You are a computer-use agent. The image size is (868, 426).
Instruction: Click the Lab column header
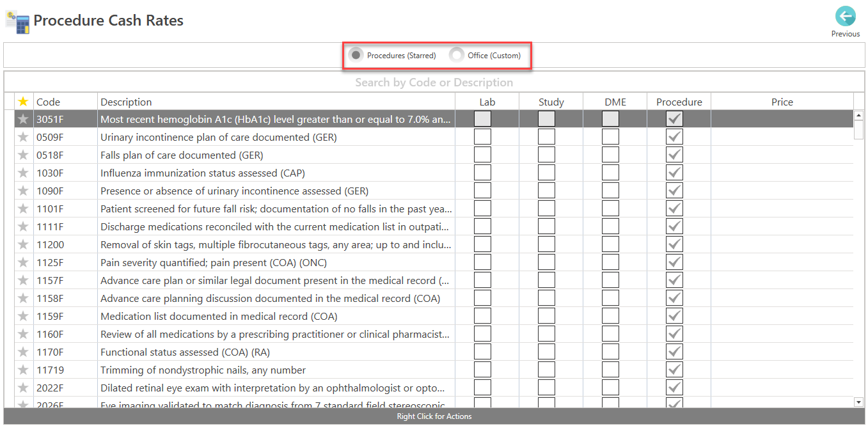pos(487,102)
